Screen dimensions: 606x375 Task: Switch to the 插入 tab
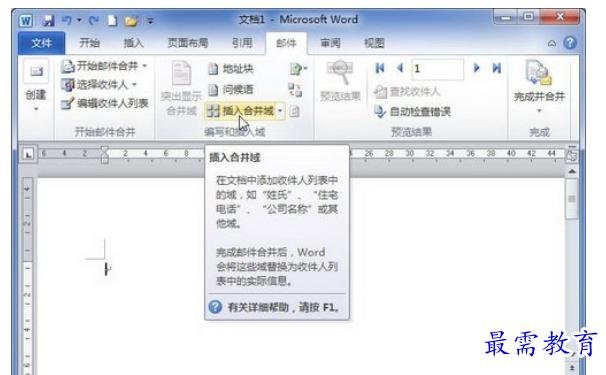133,43
